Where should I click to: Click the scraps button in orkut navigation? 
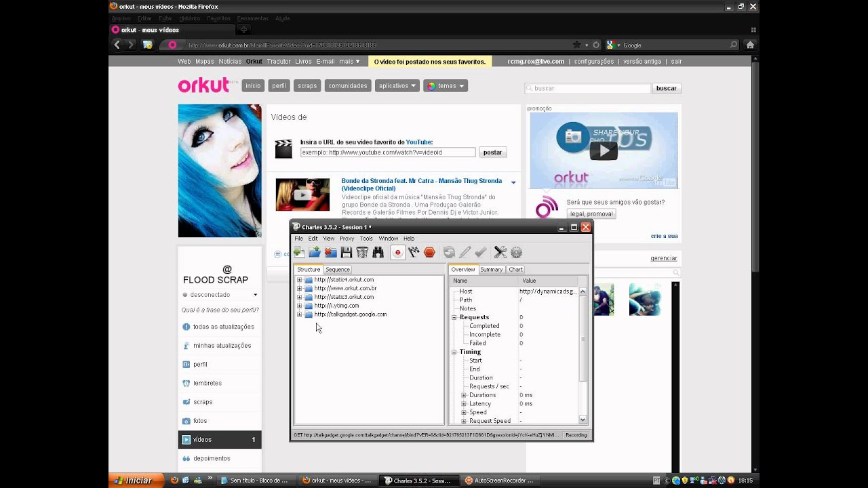click(x=307, y=86)
